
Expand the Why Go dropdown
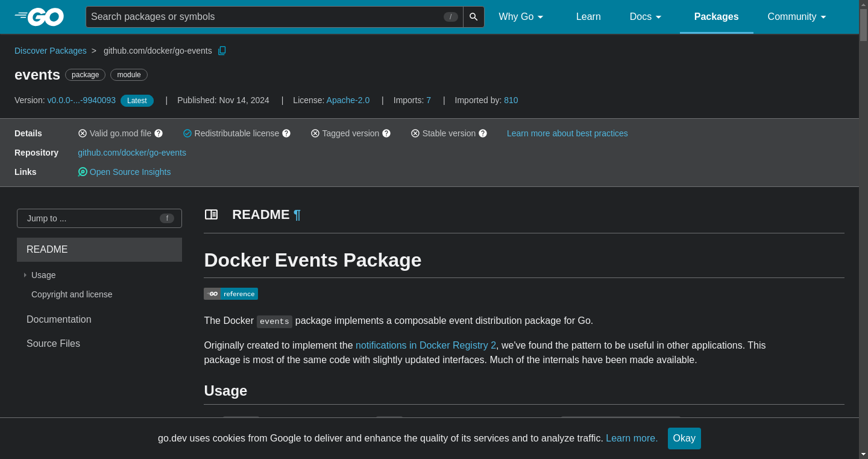521,17
